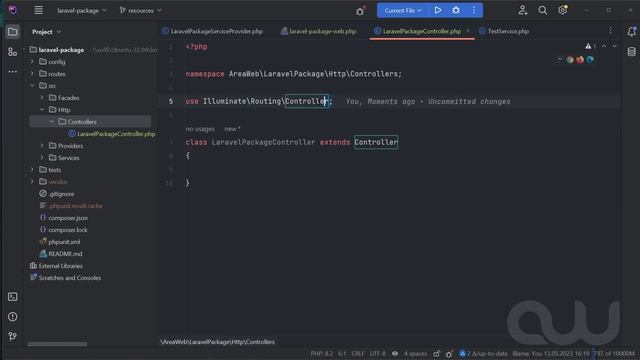Go to previous highlighted error
Viewport: 640px width, 360px height.
604,46
